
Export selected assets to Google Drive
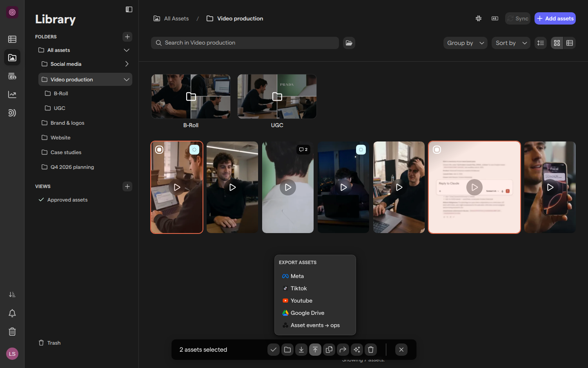(x=315, y=313)
